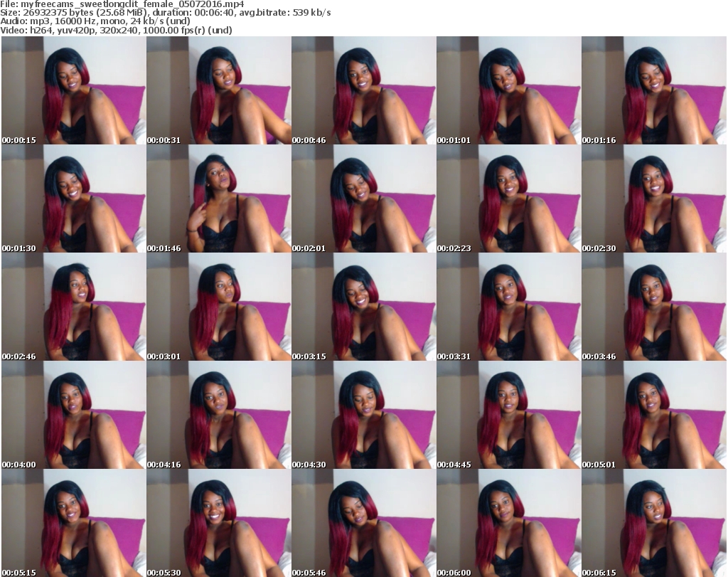The image size is (728, 577).
Task: Select the thumbnail stamped 00:01:30
Action: pyautogui.click(x=73, y=198)
